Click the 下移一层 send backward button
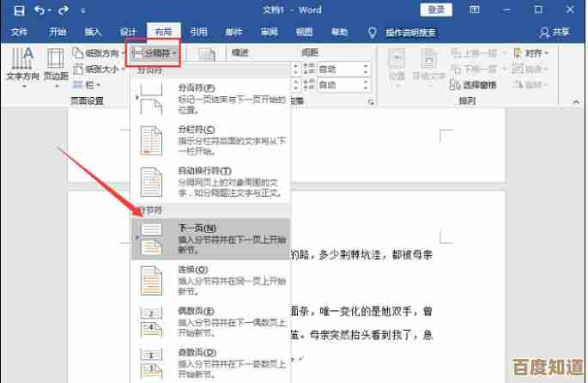The image size is (588, 383). (x=478, y=70)
